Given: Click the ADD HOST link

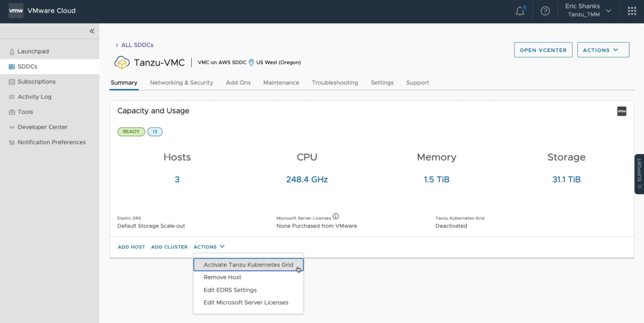Looking at the screenshot, I should point(131,247).
